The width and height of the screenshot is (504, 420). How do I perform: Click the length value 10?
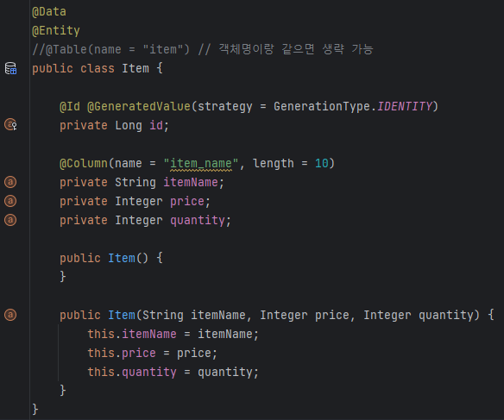(x=321, y=164)
